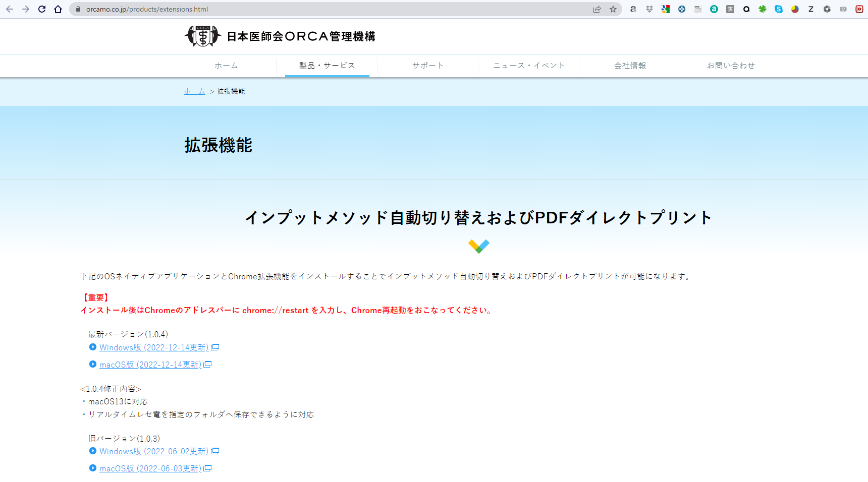Click external-link icon after macOS版 2022-12-14
Viewport: 868px width, 482px height.
pos(207,364)
